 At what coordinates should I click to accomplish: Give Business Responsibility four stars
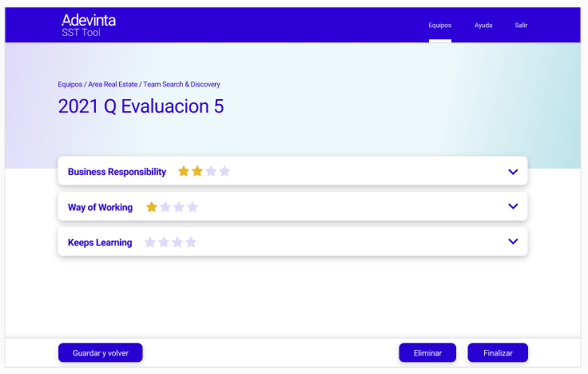pos(224,171)
